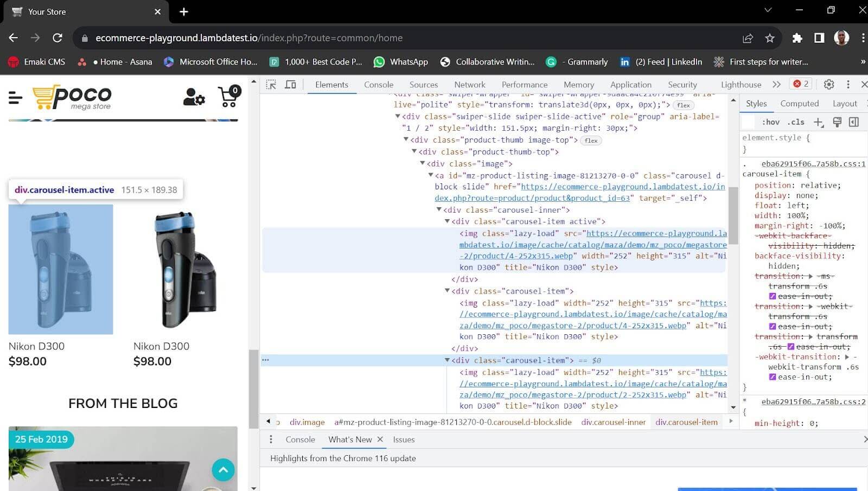This screenshot has width=868, height=491.
Task: Open hidden panel tabs via the >> chevron
Action: tap(777, 84)
